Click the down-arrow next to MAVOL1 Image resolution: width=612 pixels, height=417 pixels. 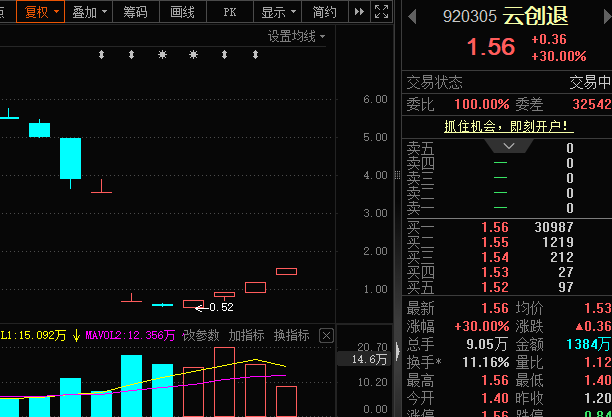[x=76, y=335]
